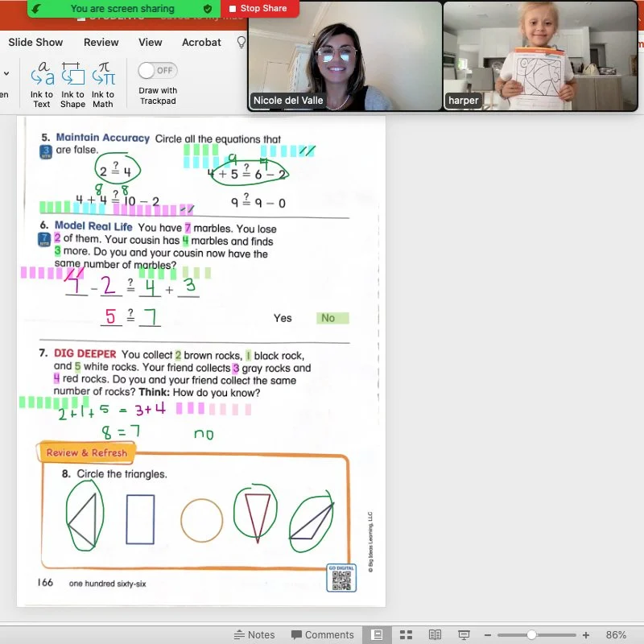Click the 86% zoom level
The height and width of the screenshot is (644, 644).
(x=616, y=634)
